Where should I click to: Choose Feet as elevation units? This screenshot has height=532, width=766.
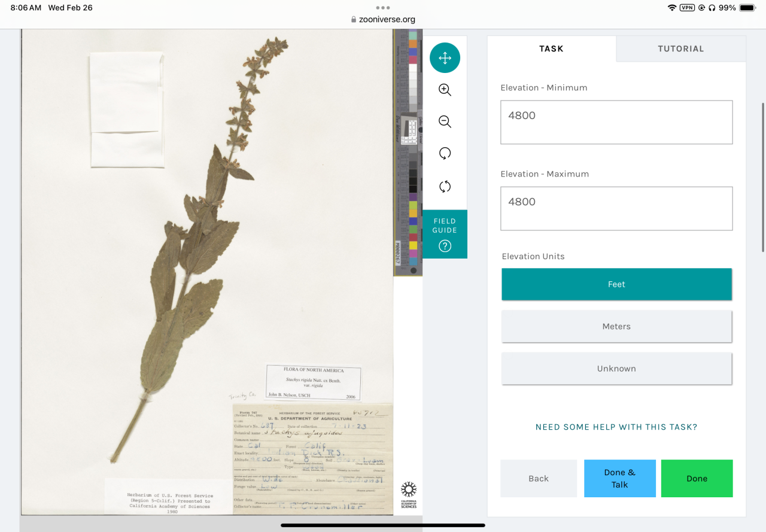coord(616,284)
